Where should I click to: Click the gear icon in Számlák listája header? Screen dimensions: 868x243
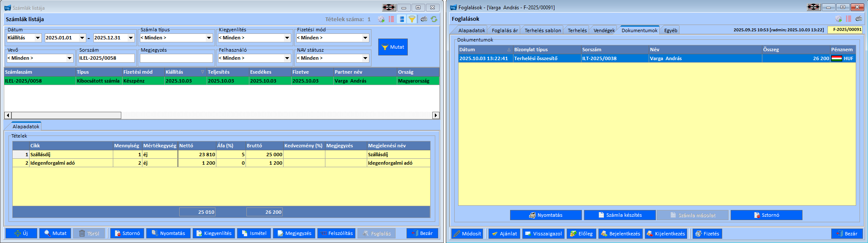click(381, 19)
